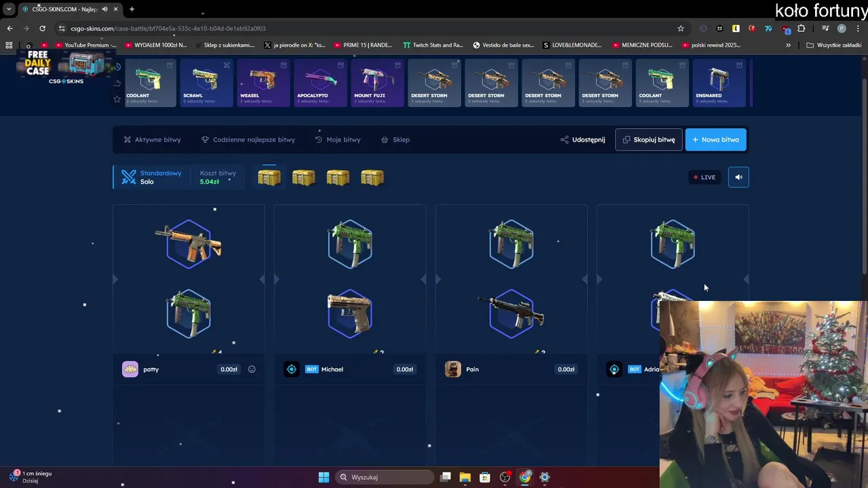The image size is (868, 488).
Task: Open File Explorer from the taskbar
Action: click(x=465, y=477)
